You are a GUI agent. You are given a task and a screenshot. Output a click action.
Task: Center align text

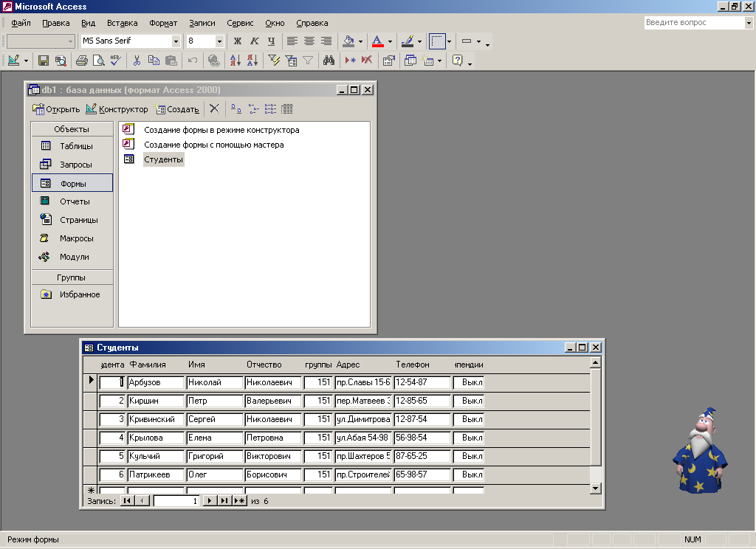click(309, 41)
